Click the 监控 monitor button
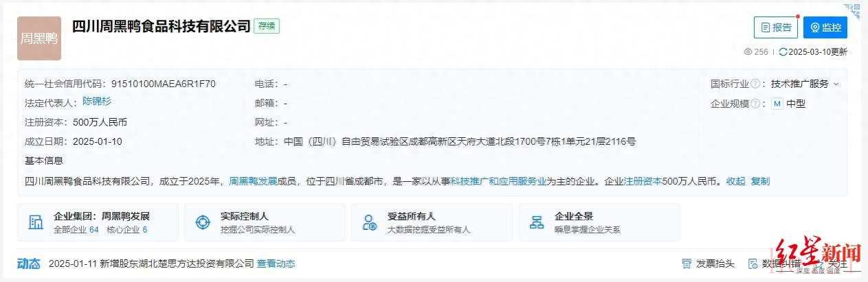Image resolution: width=868 pixels, height=282 pixels. (x=825, y=27)
